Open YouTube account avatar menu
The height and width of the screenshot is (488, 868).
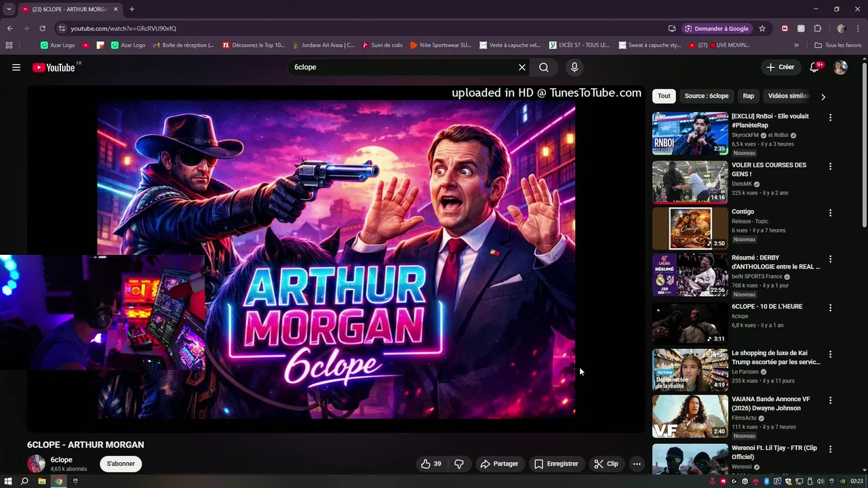coord(840,67)
